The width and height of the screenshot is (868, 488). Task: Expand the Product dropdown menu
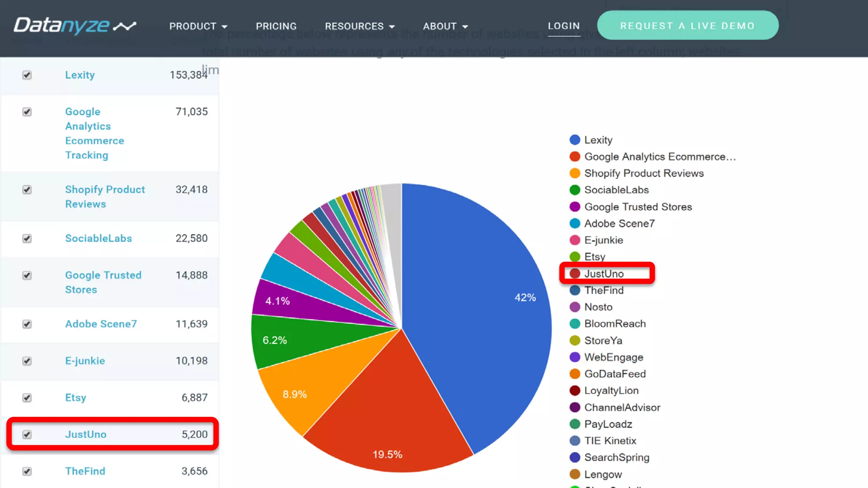click(198, 26)
